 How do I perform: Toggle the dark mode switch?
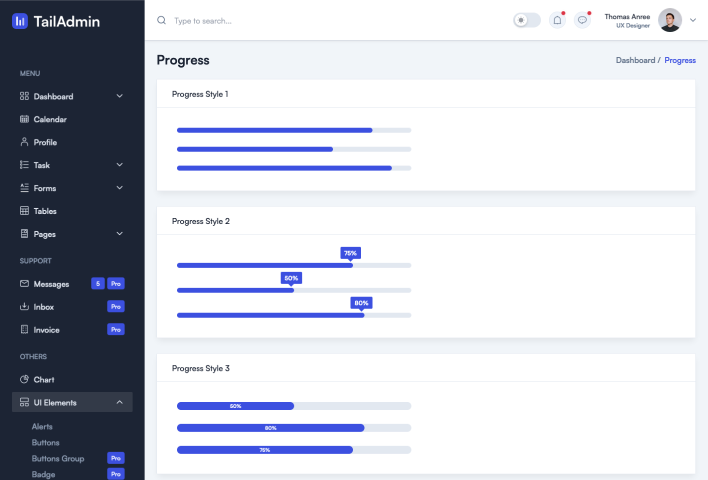(x=526, y=20)
